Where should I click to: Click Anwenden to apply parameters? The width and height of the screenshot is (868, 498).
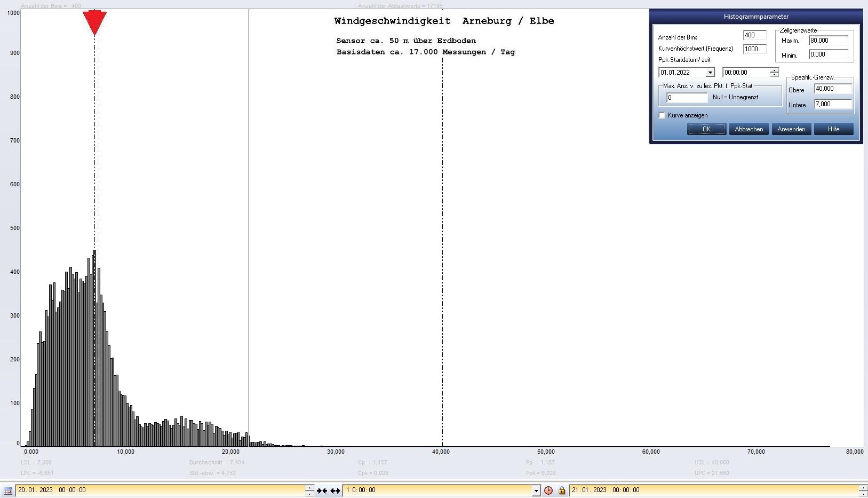tap(791, 129)
